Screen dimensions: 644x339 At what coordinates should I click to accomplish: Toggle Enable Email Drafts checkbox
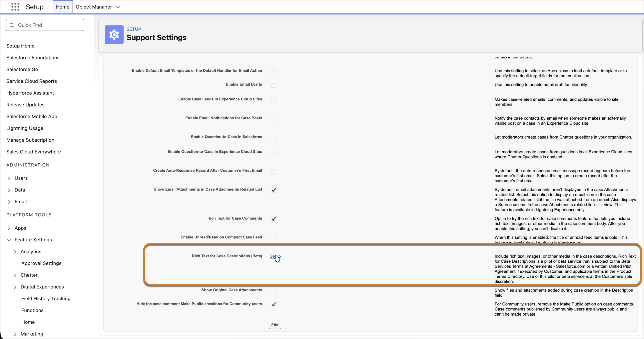click(273, 85)
